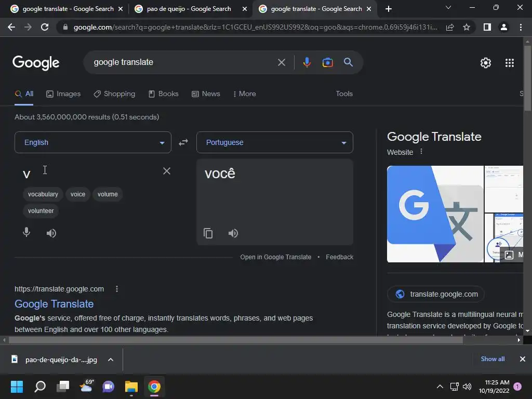Select the All results tab

coord(24,94)
